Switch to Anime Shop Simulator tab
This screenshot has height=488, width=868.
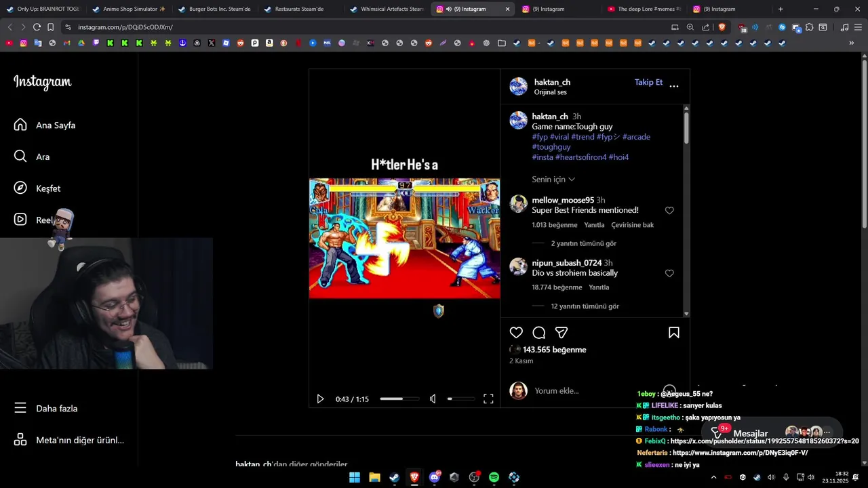129,9
